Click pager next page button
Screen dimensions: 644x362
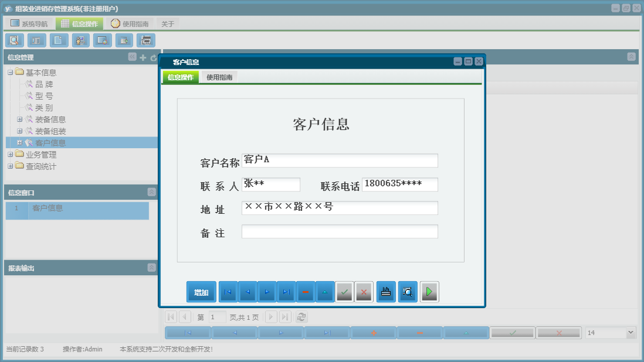[x=271, y=317]
